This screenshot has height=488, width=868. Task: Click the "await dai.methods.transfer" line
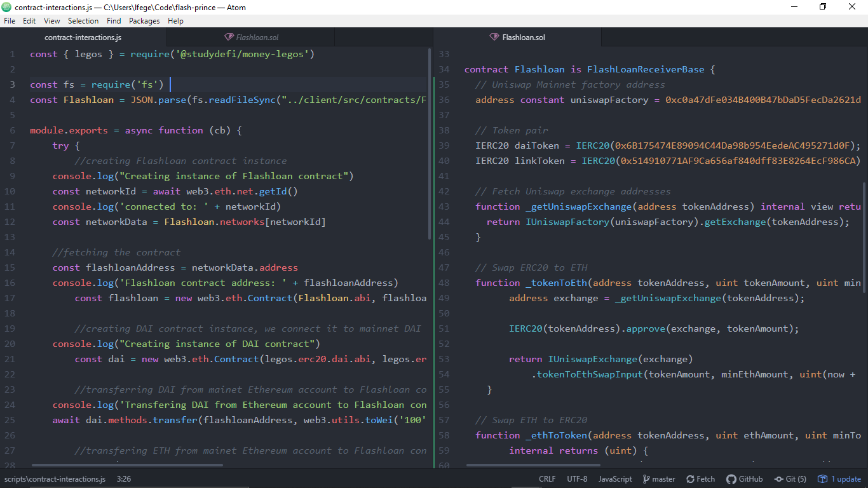tap(240, 420)
